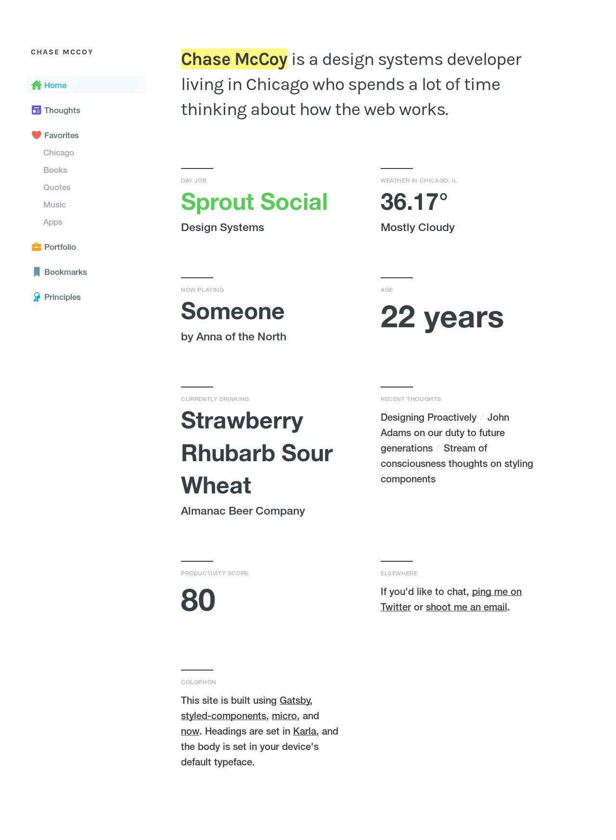616x840 pixels.
Task: Click the blue Principles icon
Action: (37, 297)
